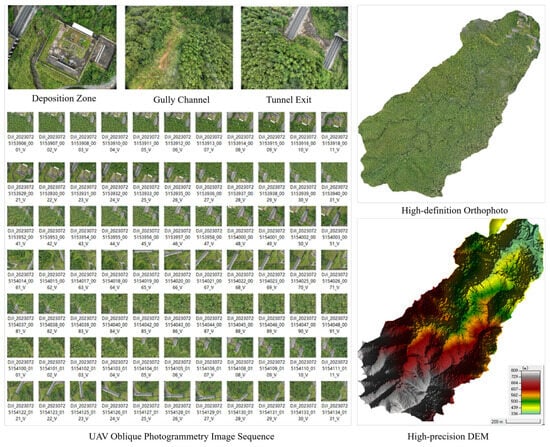Select thumbnail 5154122_0121_V
Viewport: 550px width, 447px height.
(20, 391)
